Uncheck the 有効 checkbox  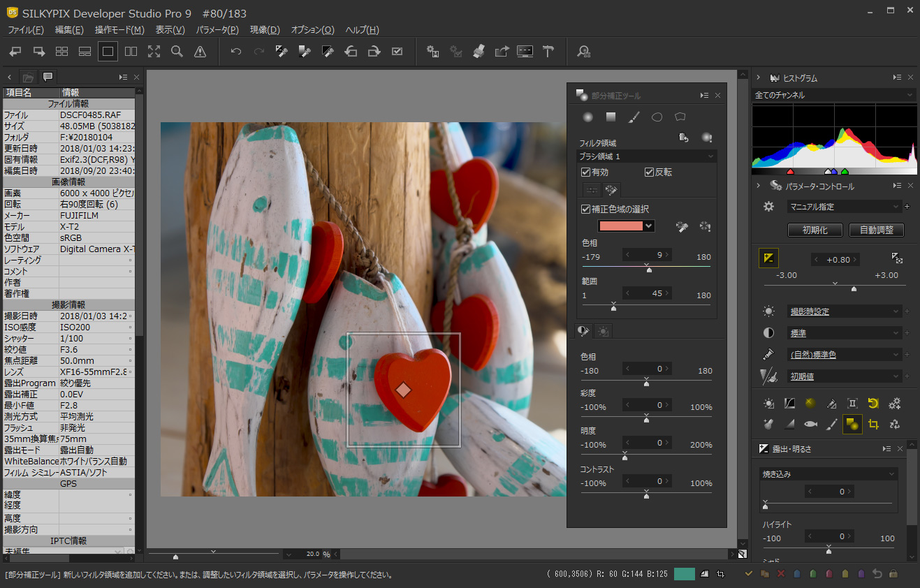click(x=586, y=172)
